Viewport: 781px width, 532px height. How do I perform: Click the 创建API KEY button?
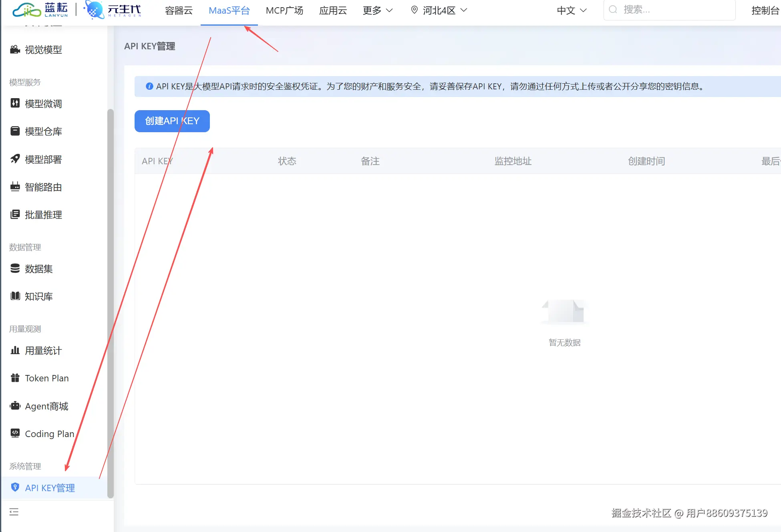click(x=172, y=121)
